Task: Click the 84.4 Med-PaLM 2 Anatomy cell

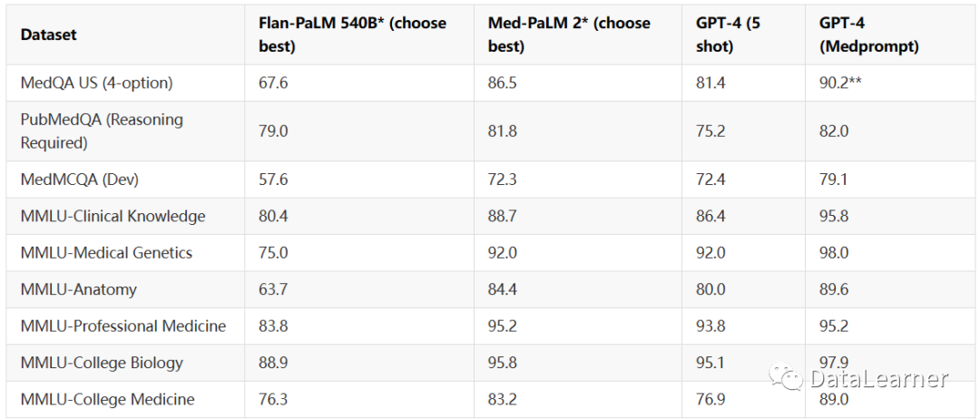Action: [x=502, y=289]
